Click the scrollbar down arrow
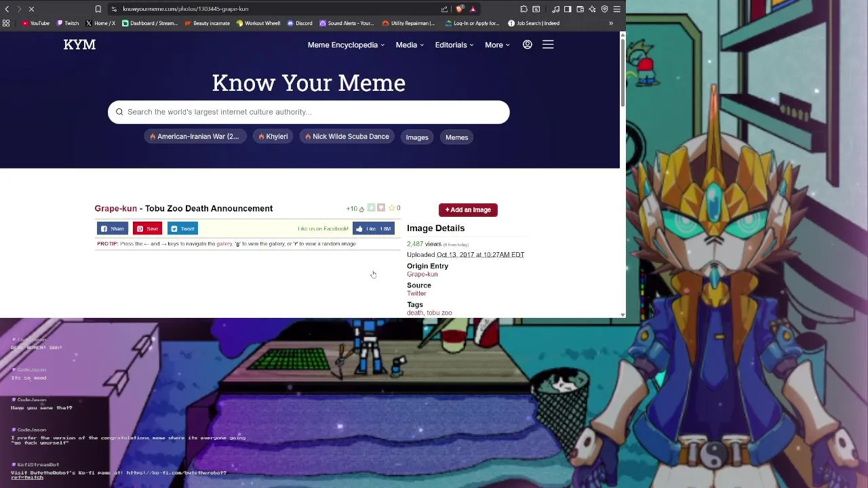 pos(623,314)
